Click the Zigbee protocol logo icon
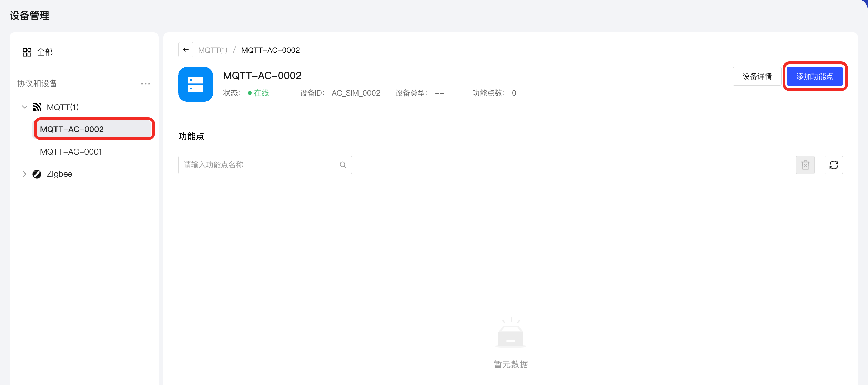 (37, 174)
